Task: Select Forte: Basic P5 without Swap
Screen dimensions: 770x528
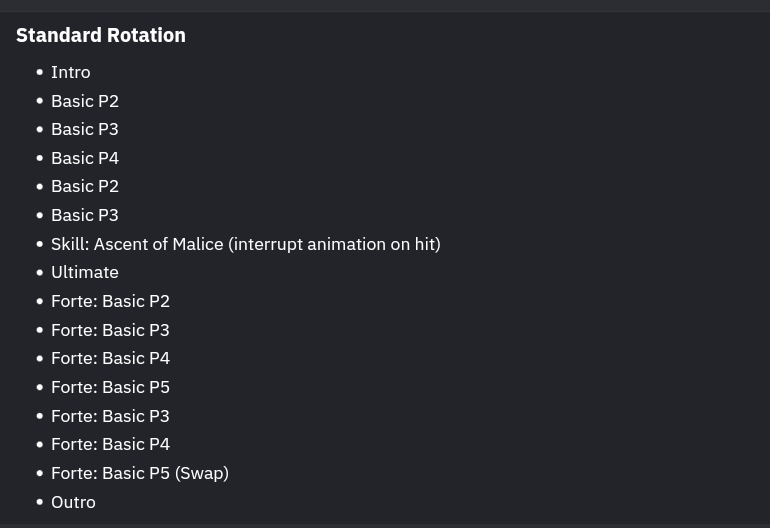Action: 110,387
